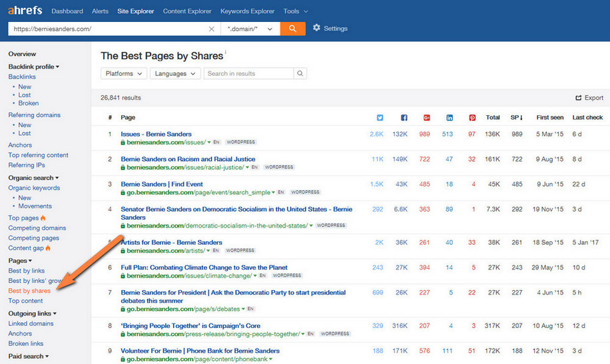Sort by First seen column
Screen dimensions: 610x364
click(x=549, y=117)
